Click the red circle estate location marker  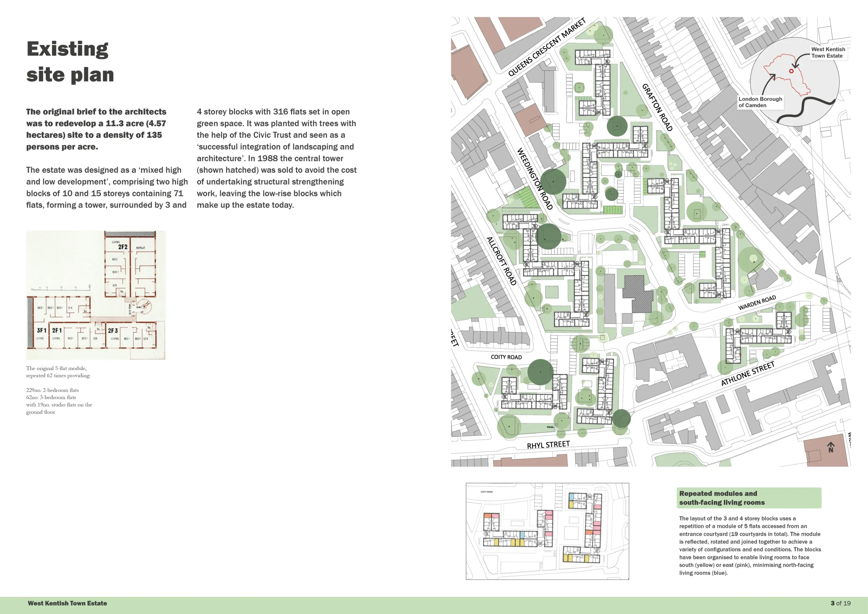[791, 71]
